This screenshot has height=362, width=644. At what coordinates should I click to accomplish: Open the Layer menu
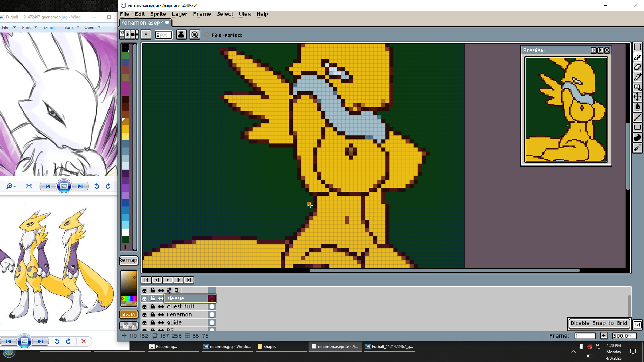click(x=179, y=14)
